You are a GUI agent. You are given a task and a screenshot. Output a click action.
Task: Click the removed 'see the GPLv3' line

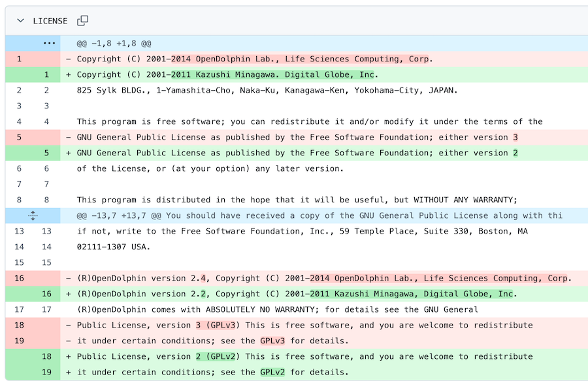(213, 341)
